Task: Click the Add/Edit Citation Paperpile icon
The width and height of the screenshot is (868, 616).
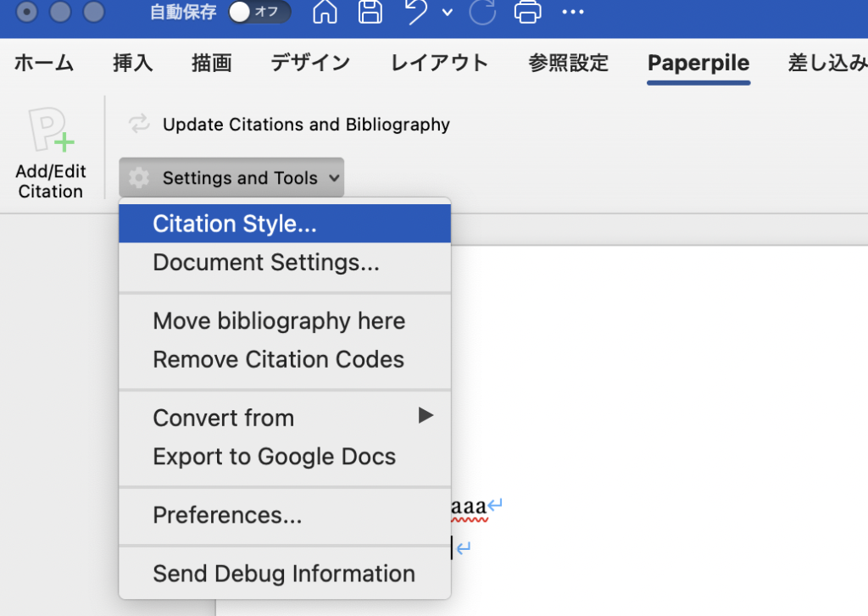Action: click(52, 130)
